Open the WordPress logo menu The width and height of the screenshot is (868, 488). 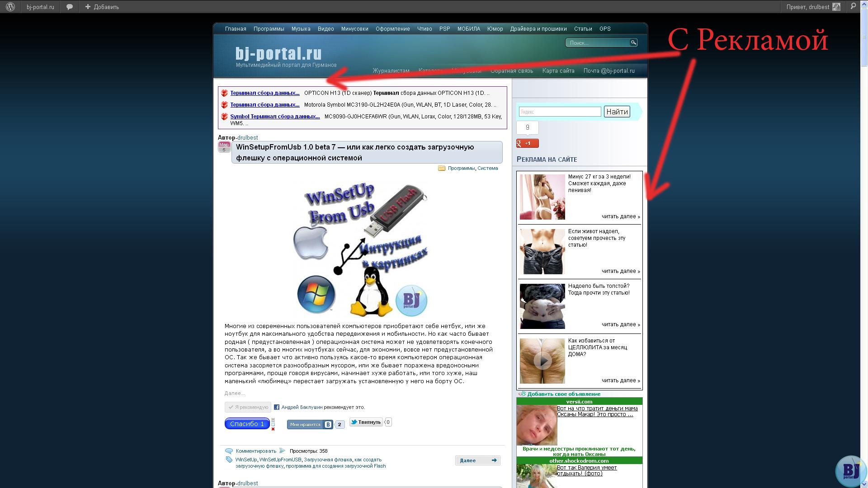click(x=10, y=7)
